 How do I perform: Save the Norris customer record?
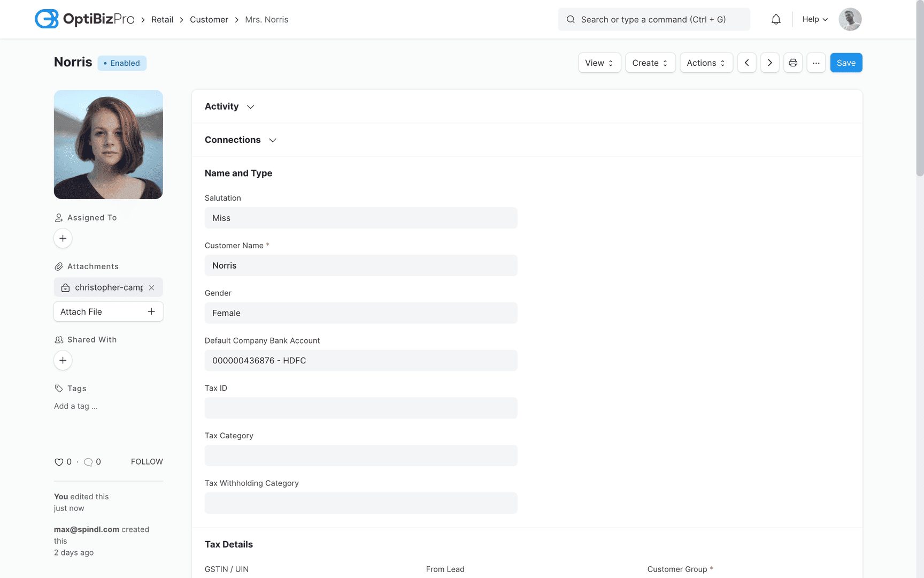(x=846, y=63)
